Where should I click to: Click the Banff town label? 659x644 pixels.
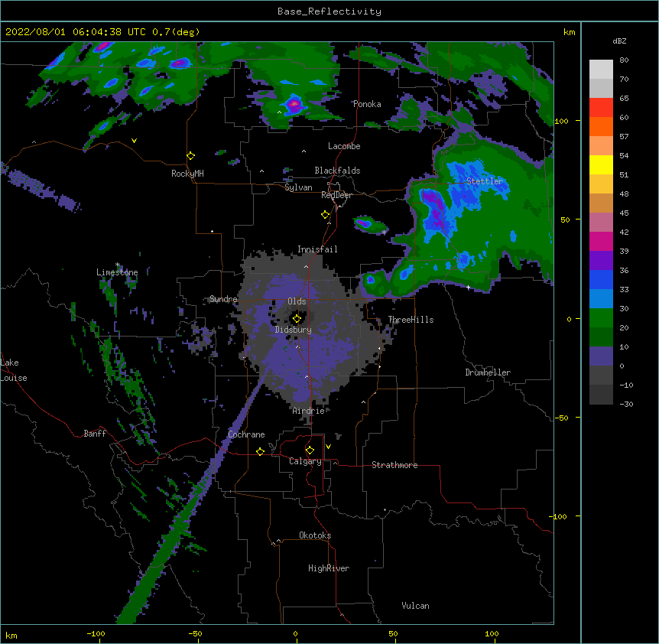[x=95, y=434]
